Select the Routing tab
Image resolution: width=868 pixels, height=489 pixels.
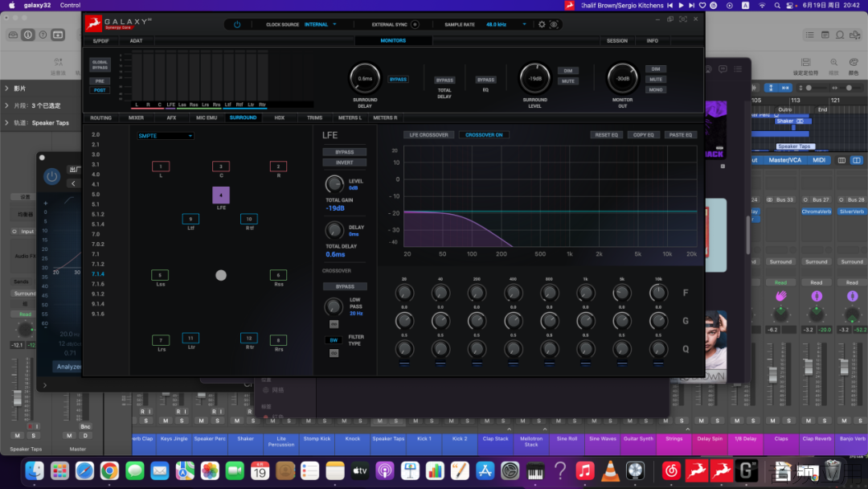pyautogui.click(x=100, y=118)
